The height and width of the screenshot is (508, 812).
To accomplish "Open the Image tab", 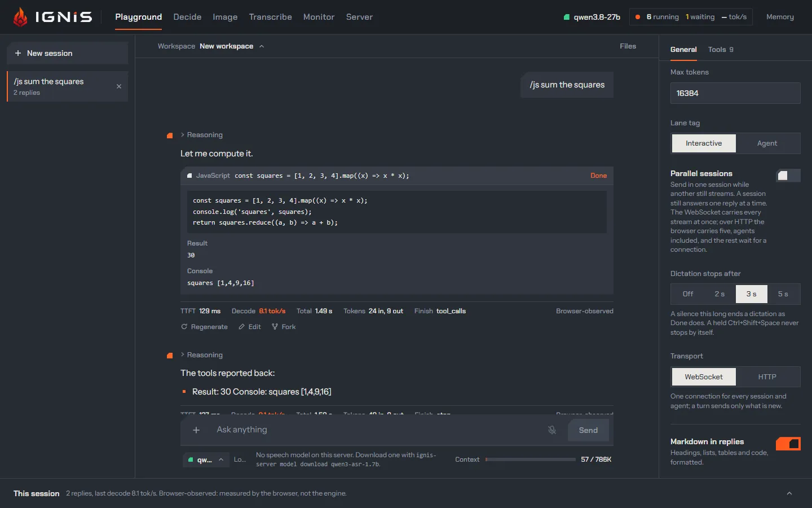I will (225, 17).
